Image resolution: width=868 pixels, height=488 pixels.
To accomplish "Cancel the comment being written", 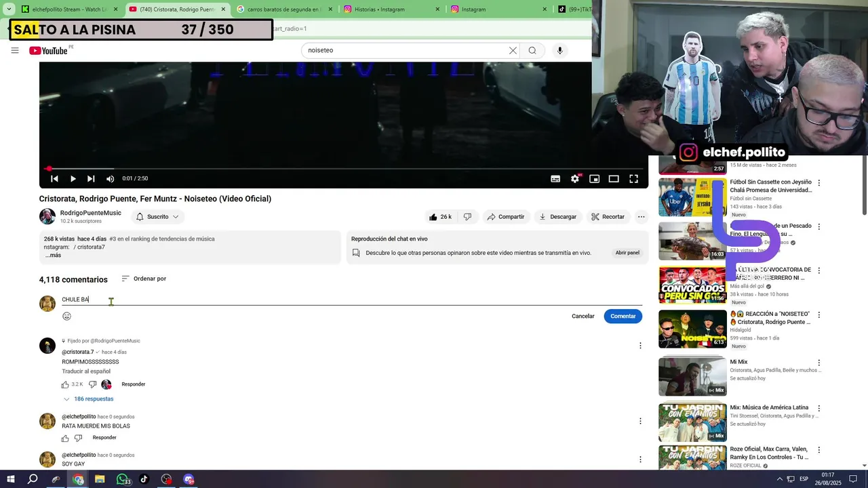I will click(x=583, y=317).
